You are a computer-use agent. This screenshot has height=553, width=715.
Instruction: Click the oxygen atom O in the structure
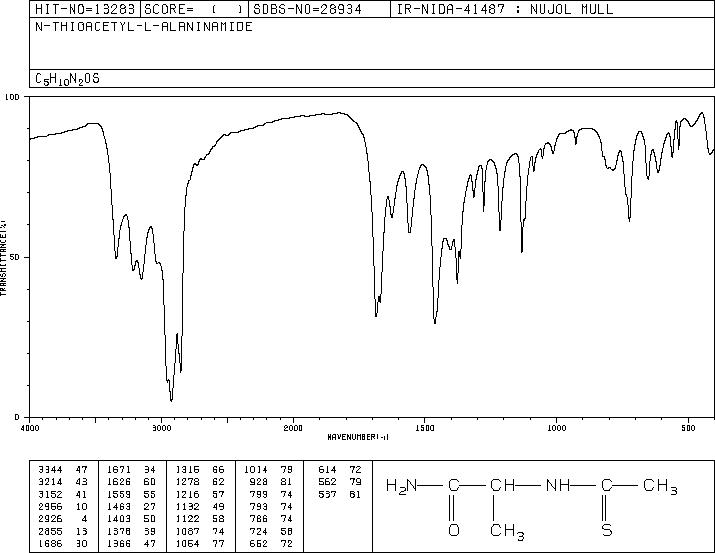pos(453,529)
